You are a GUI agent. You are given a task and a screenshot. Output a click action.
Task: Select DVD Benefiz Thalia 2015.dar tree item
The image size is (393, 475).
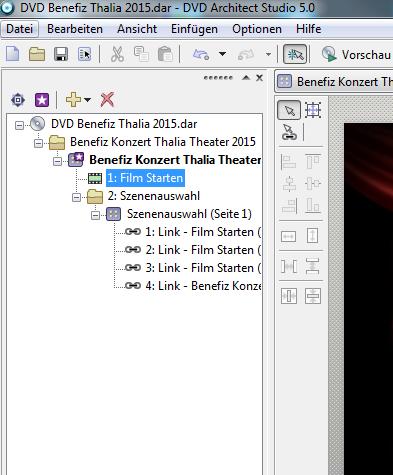click(124, 124)
